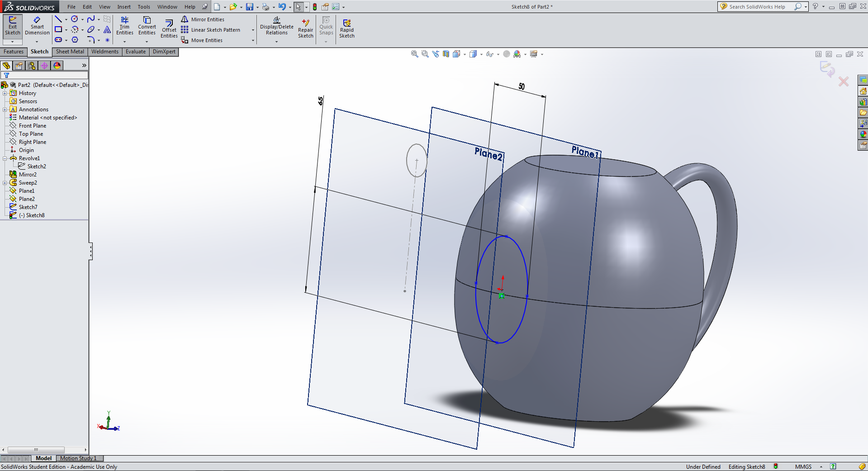Screen dimensions: 868x471
Task: Select the Straight Slot tool
Action: (58, 40)
